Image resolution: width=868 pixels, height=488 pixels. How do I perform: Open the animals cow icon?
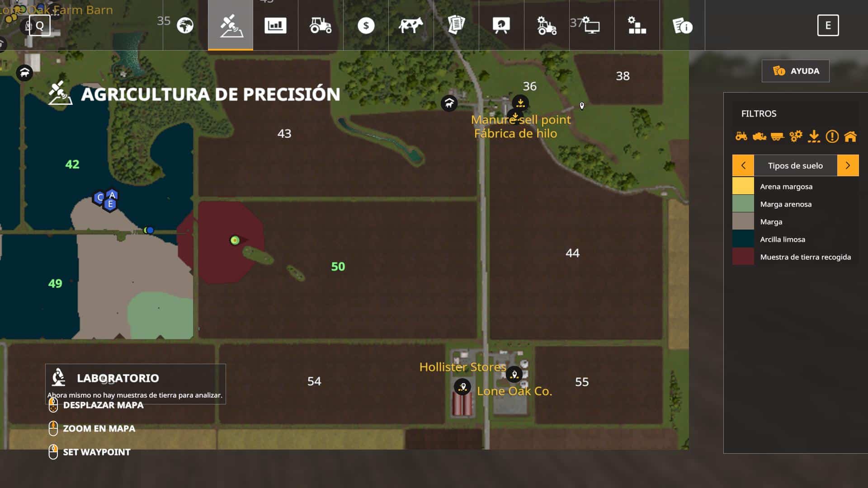point(411,25)
